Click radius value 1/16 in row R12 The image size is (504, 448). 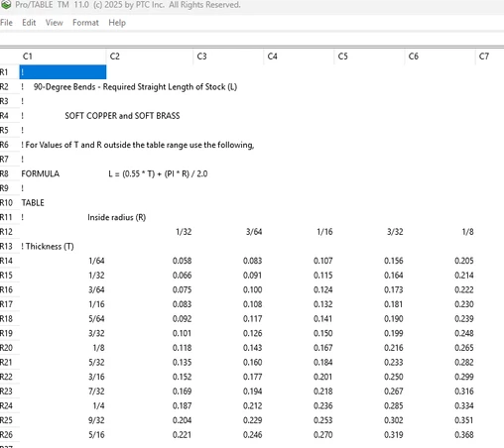pyautogui.click(x=324, y=232)
